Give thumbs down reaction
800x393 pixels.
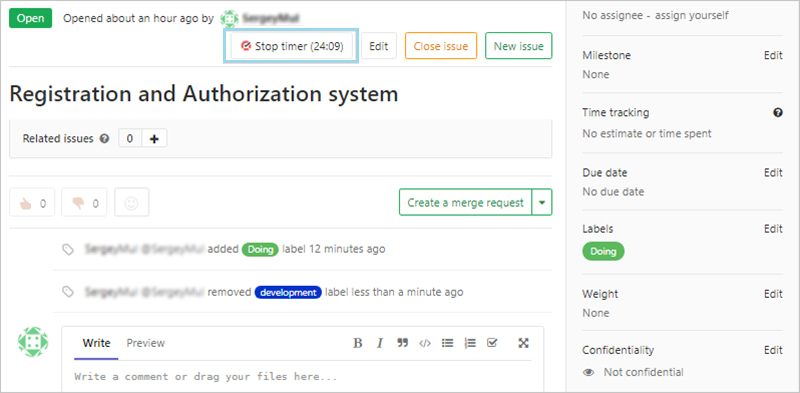pyautogui.click(x=84, y=203)
